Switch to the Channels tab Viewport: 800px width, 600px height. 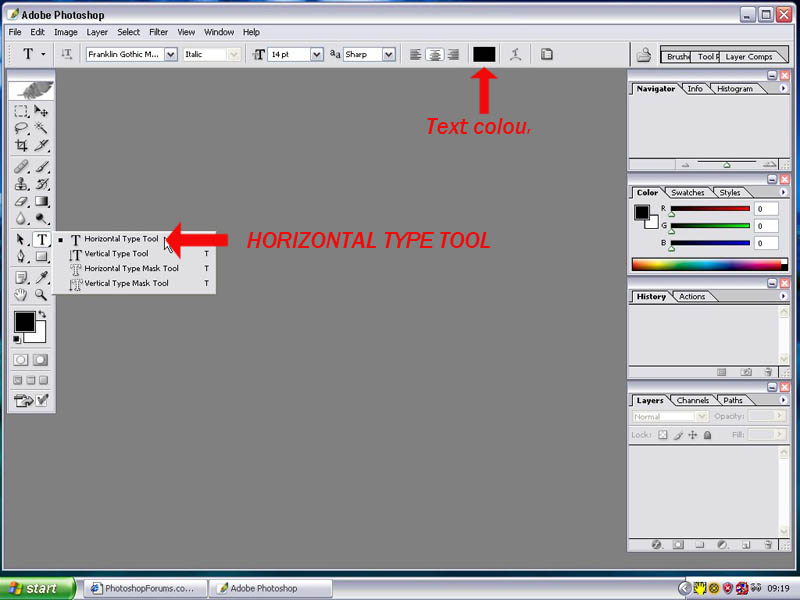tap(692, 400)
